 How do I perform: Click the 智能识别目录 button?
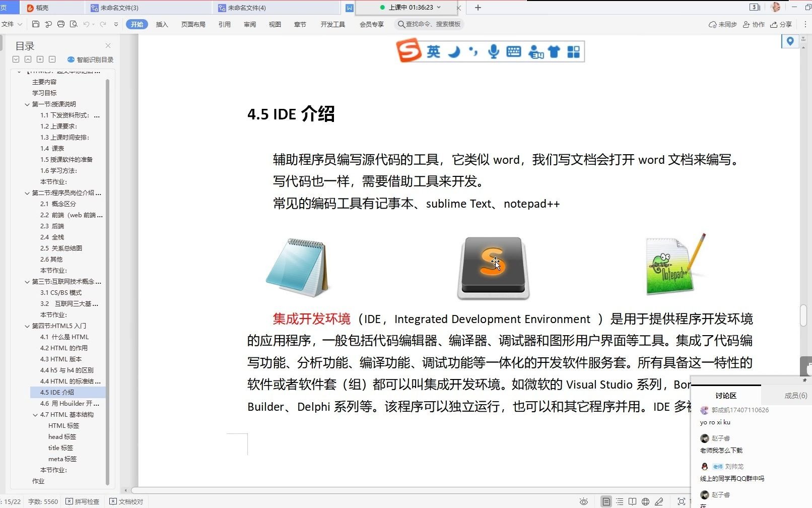coord(91,59)
